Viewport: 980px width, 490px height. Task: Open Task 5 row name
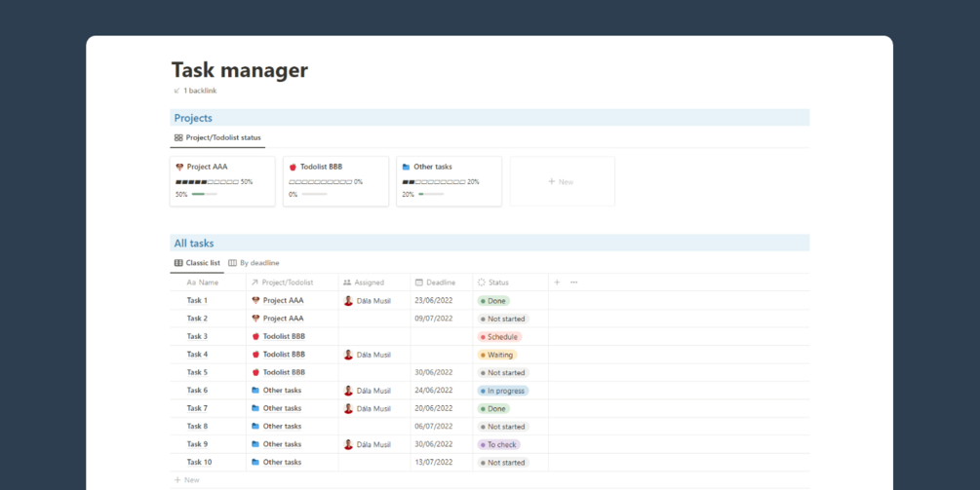(x=198, y=373)
